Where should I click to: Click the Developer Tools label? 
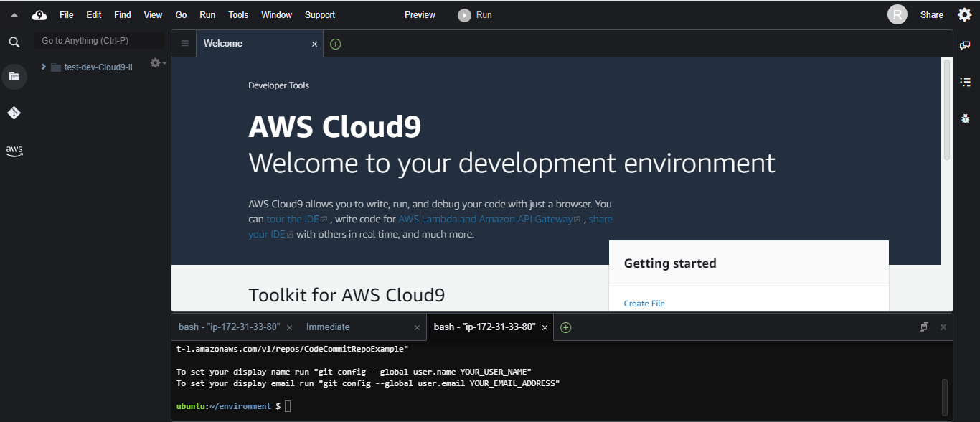(x=278, y=85)
